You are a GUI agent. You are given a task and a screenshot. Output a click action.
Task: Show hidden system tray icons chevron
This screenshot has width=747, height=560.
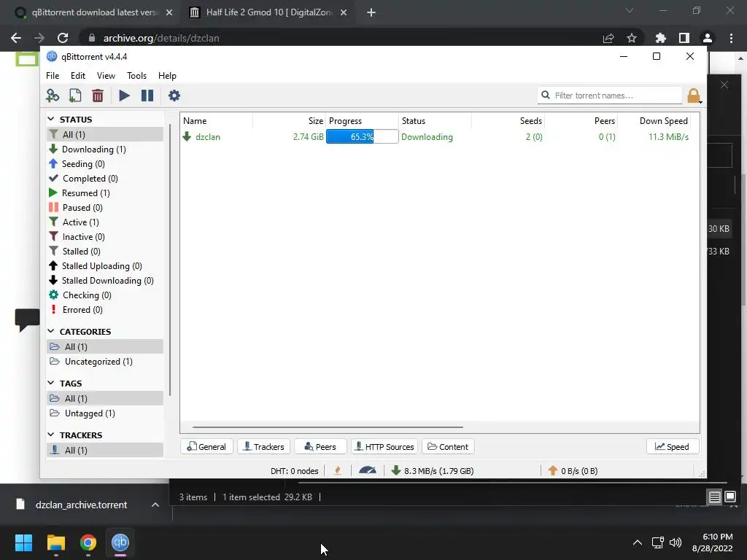click(638, 542)
